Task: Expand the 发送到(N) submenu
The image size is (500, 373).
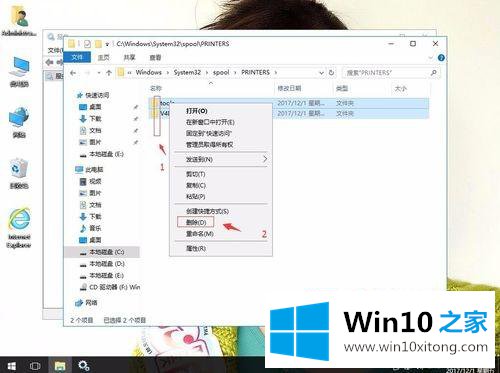Action: [x=221, y=159]
